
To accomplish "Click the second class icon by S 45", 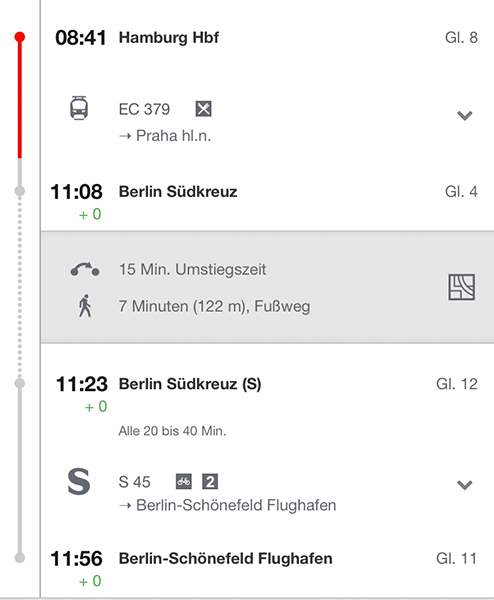I will pos(210,481).
